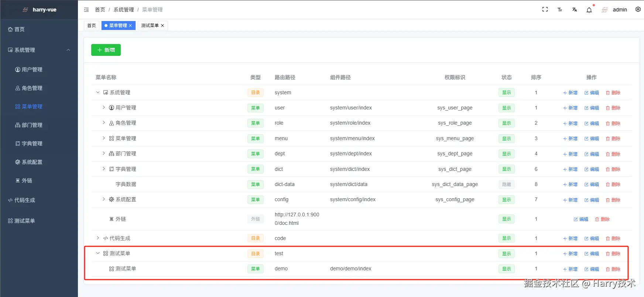The image size is (644, 297).
Task: Click the 外链 type tag
Action: tap(256, 219)
